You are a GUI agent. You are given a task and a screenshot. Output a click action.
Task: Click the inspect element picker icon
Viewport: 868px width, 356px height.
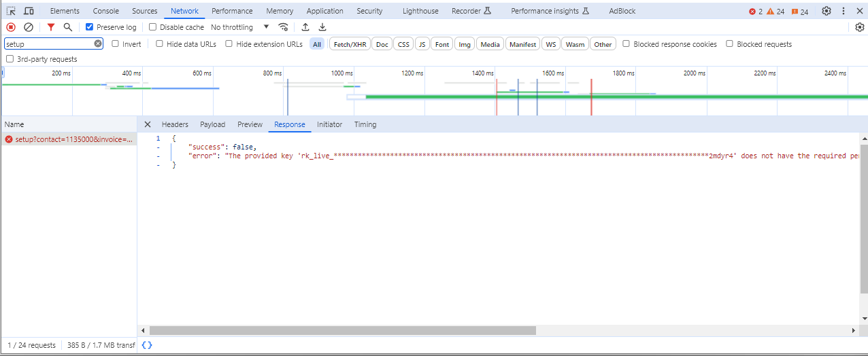(11, 11)
